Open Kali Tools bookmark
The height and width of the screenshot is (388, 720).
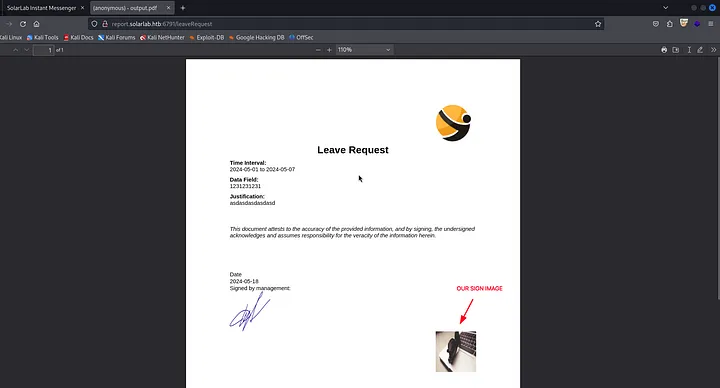(43, 38)
